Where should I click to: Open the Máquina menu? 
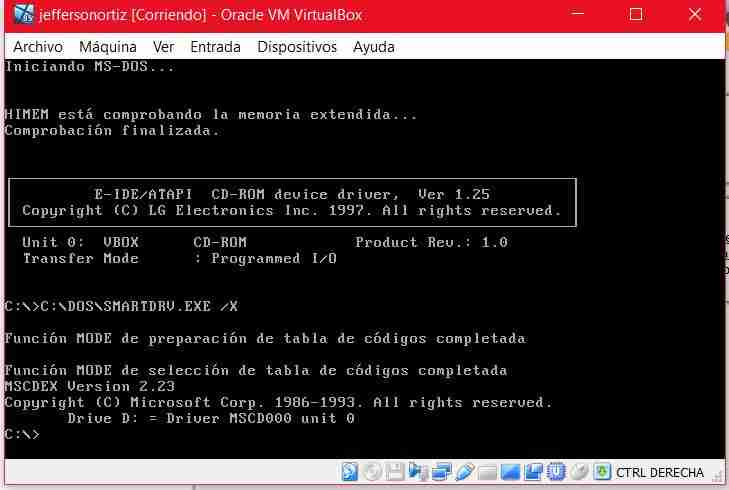(x=108, y=47)
